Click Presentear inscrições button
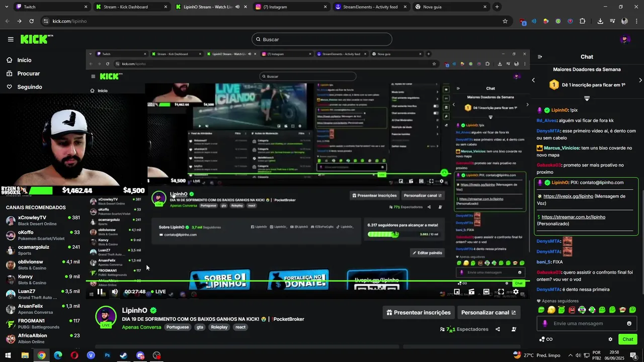 tap(419, 312)
